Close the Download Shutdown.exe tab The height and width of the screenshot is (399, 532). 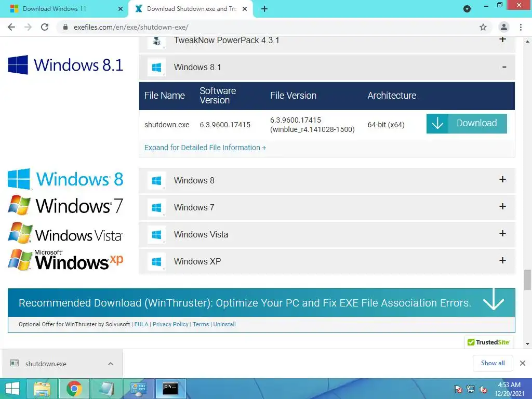point(245,9)
